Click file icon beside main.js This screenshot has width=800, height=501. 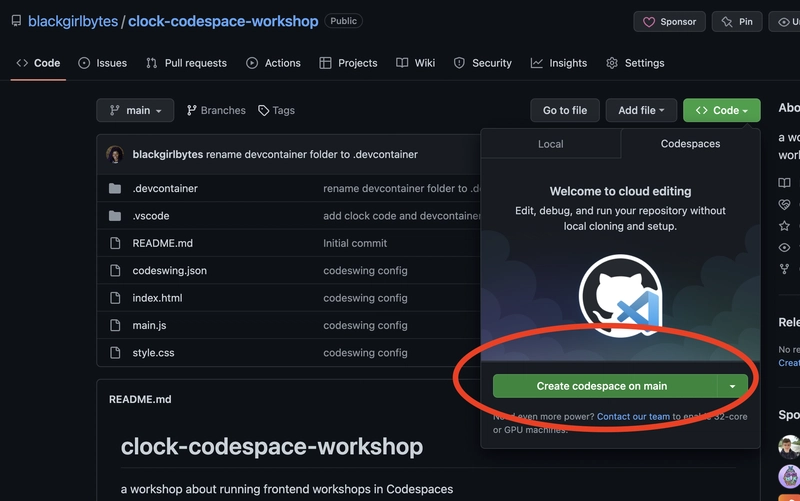point(115,325)
